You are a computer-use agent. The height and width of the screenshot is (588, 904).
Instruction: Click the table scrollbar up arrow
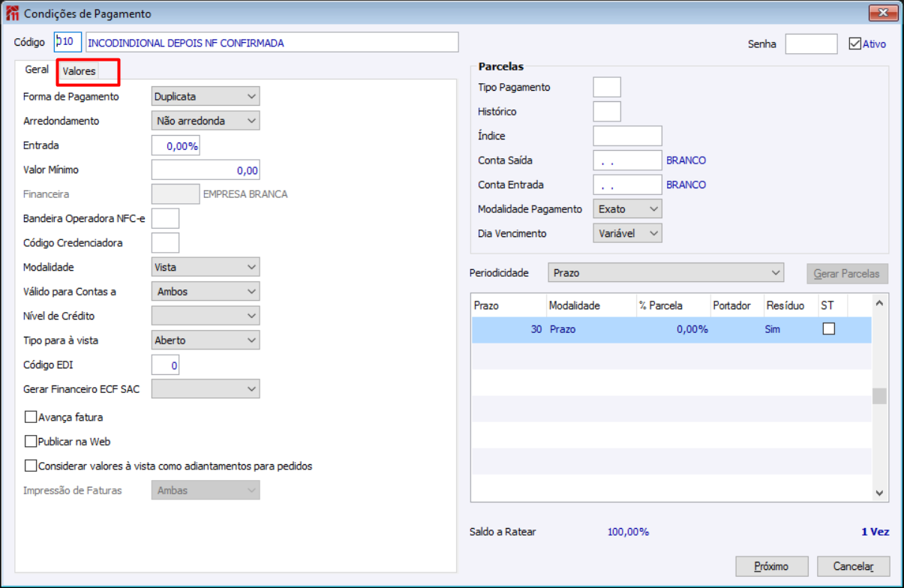tap(879, 303)
